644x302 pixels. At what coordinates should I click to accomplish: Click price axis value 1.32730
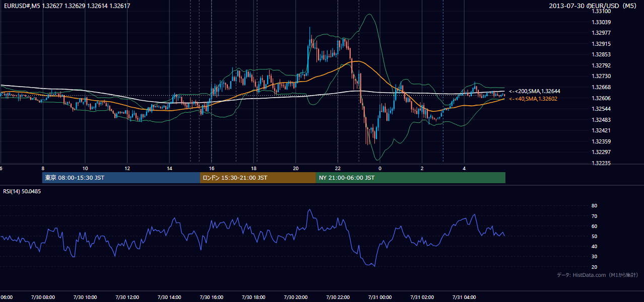601,76
